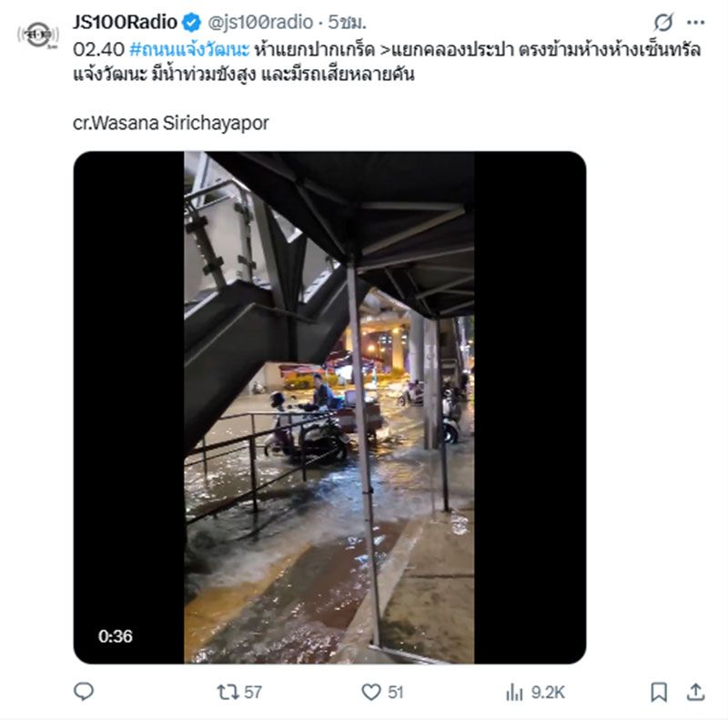This screenshot has height=720, width=728.
Task: Open the three-dot More options menu
Action: pyautogui.click(x=695, y=22)
